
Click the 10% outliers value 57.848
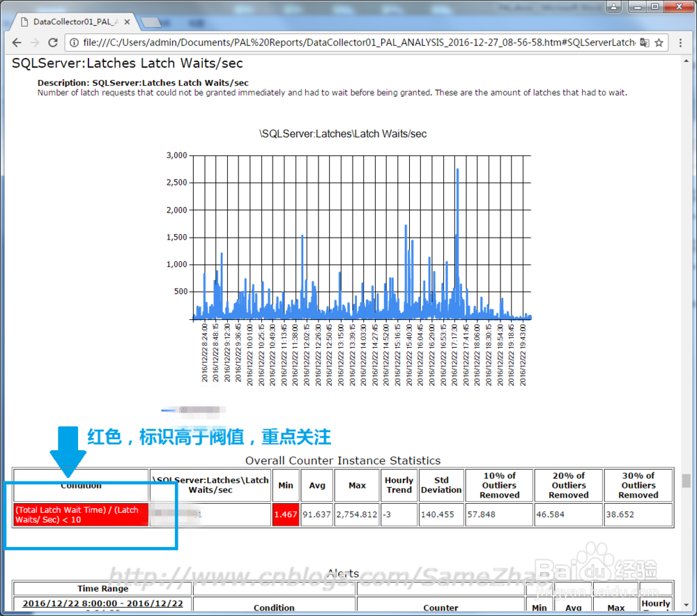point(499,515)
